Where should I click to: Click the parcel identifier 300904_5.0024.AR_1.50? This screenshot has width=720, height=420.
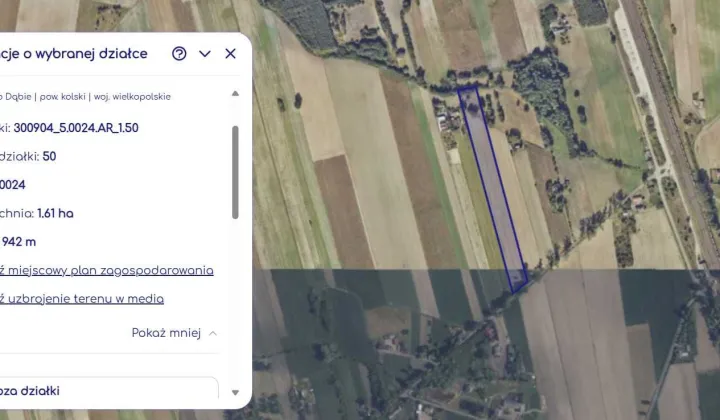(x=76, y=128)
